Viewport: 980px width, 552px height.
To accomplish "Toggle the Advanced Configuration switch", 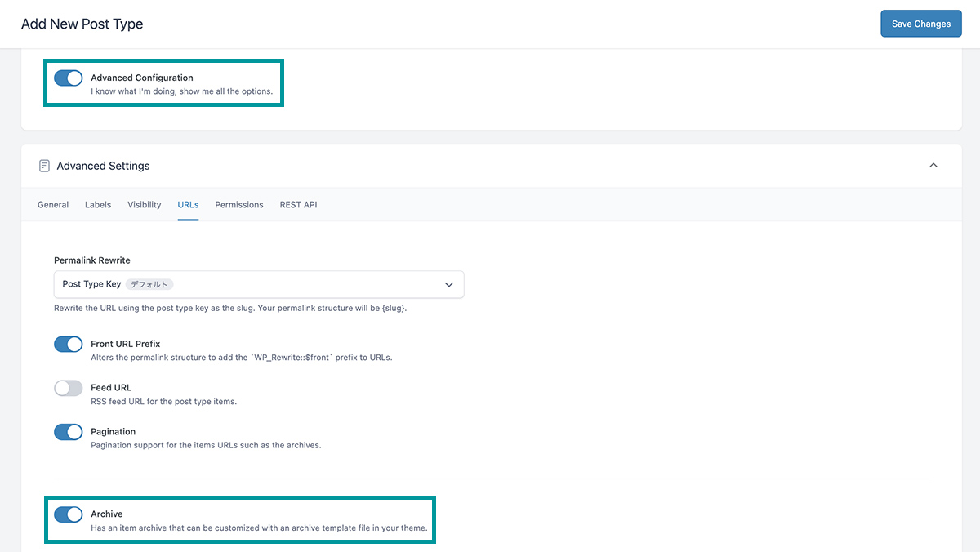I will pyautogui.click(x=69, y=78).
